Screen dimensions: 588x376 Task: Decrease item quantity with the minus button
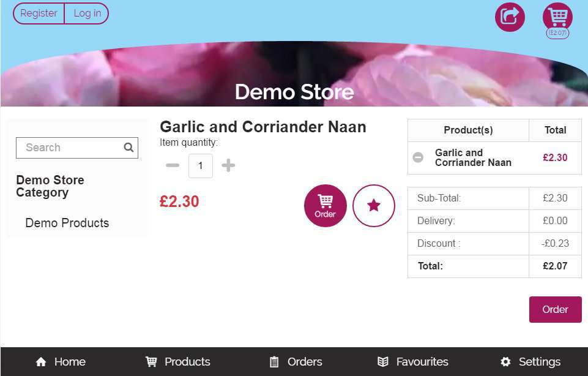(173, 165)
